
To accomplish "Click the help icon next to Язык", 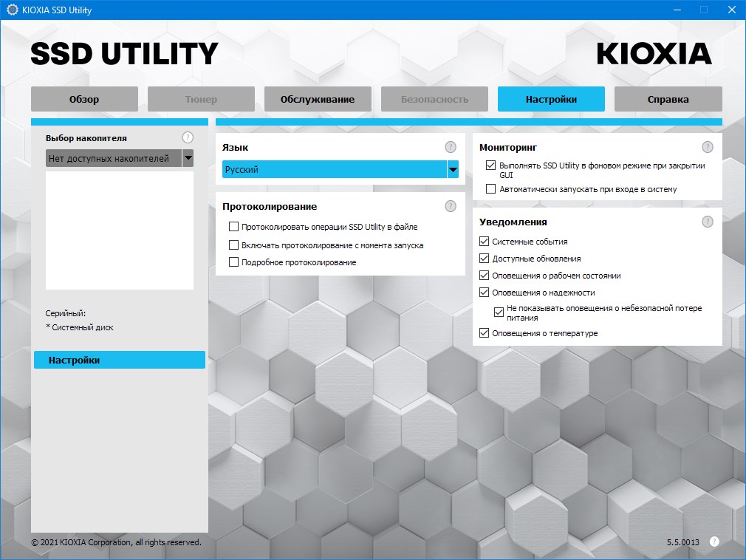I will pyautogui.click(x=451, y=147).
